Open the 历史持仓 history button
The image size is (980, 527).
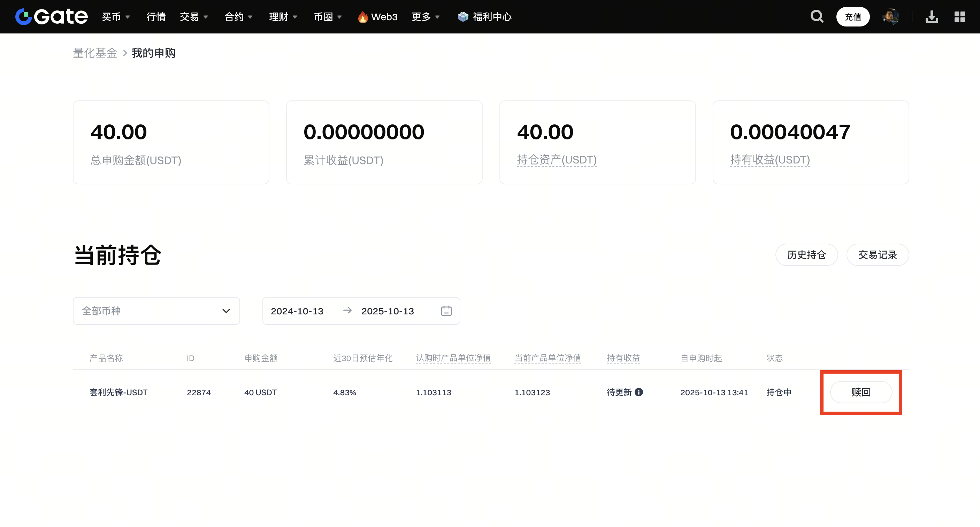tap(806, 254)
